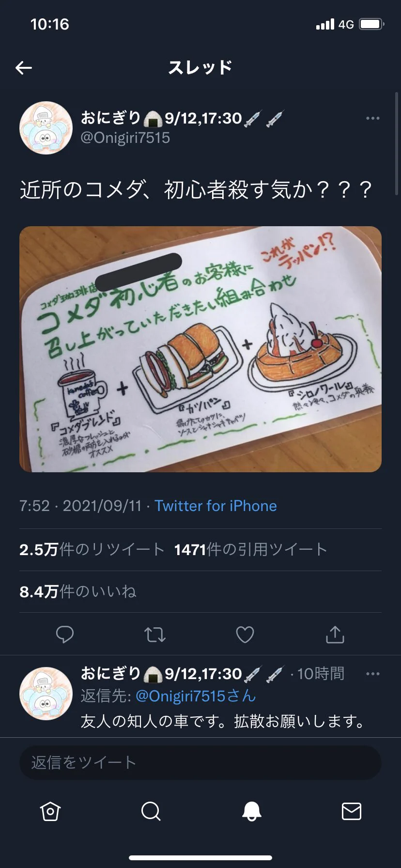Screen dimensions: 401x868
Task: Tap the retweet arrows icon
Action: tap(155, 635)
